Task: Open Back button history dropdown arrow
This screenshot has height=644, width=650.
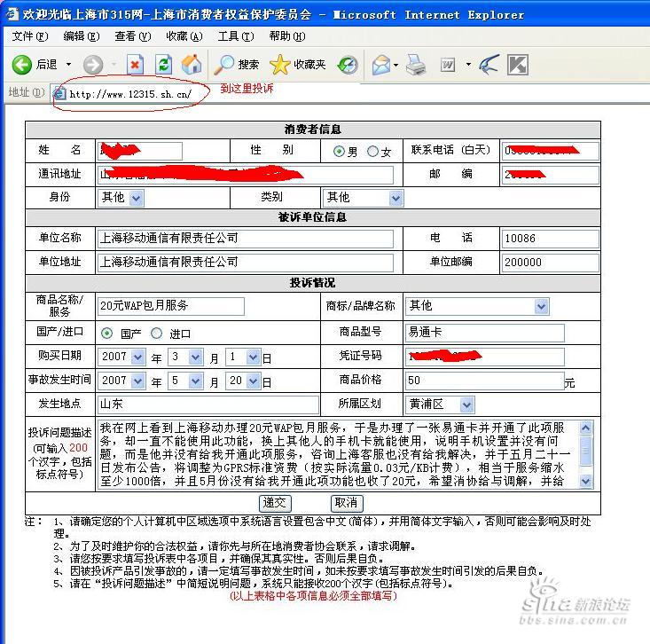Action: [69, 64]
